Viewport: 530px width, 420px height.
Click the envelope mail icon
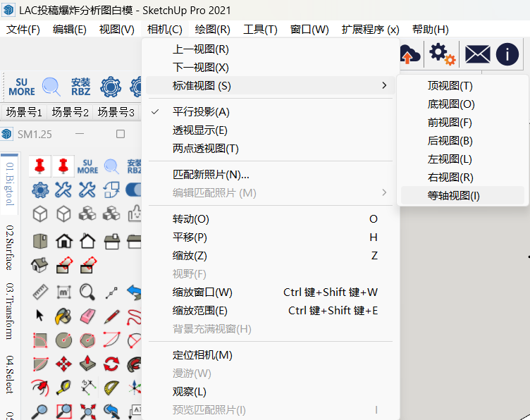coord(477,54)
